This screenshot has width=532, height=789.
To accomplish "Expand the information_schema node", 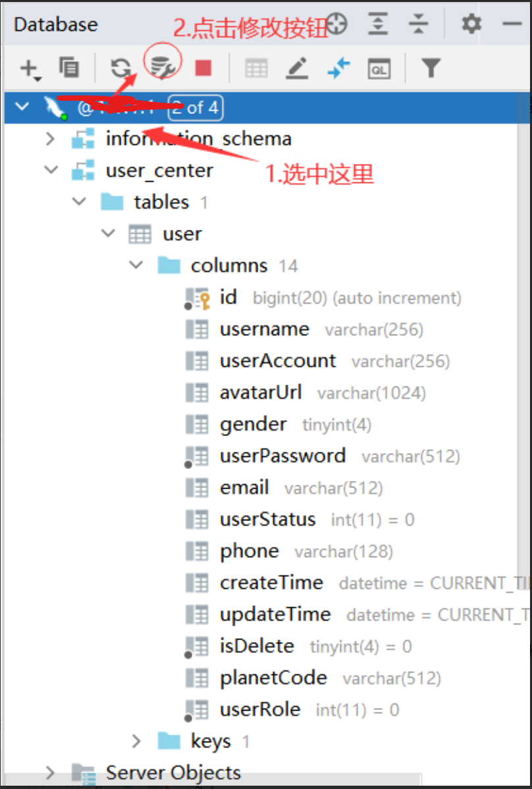I will coord(50,139).
